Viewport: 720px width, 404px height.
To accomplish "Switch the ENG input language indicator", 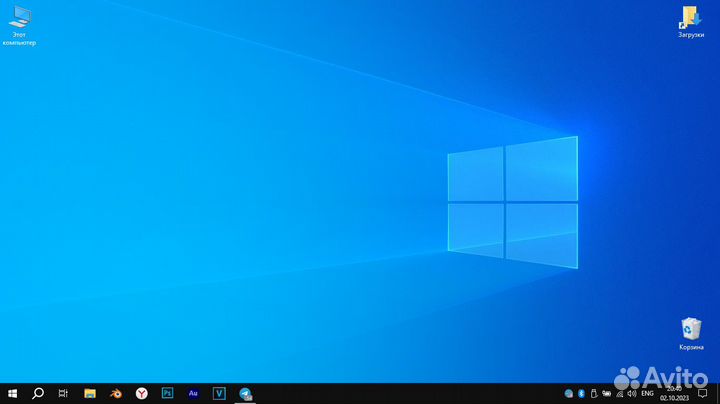I will [647, 394].
